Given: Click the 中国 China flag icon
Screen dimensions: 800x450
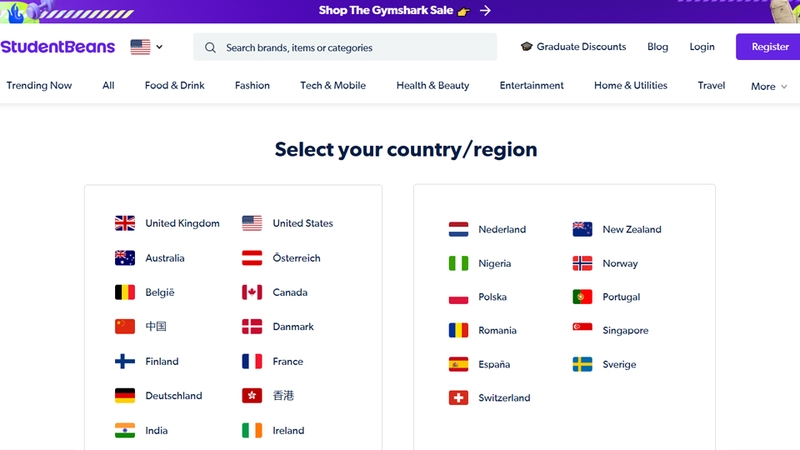Looking at the screenshot, I should [x=125, y=326].
